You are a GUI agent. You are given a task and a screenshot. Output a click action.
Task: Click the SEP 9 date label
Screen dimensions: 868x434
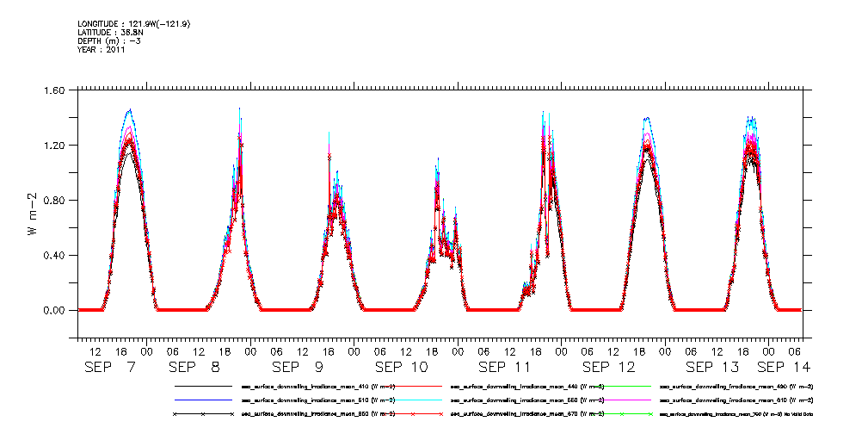coord(298,367)
